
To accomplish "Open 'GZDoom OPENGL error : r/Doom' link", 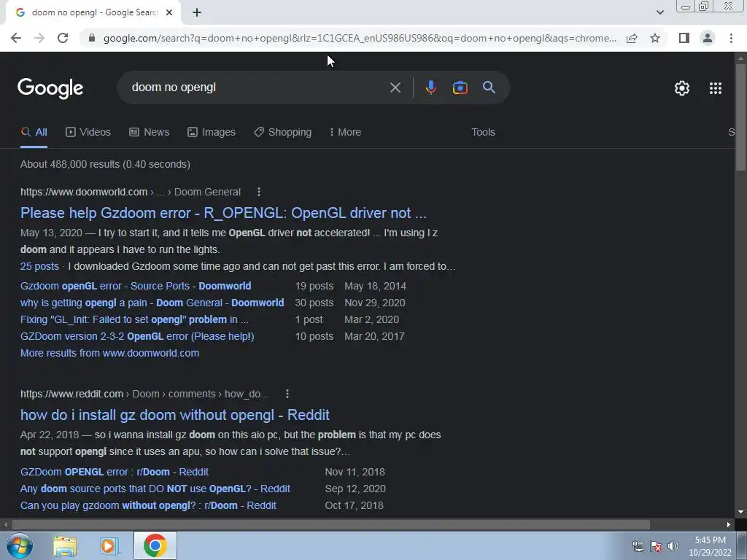I will coord(115,472).
